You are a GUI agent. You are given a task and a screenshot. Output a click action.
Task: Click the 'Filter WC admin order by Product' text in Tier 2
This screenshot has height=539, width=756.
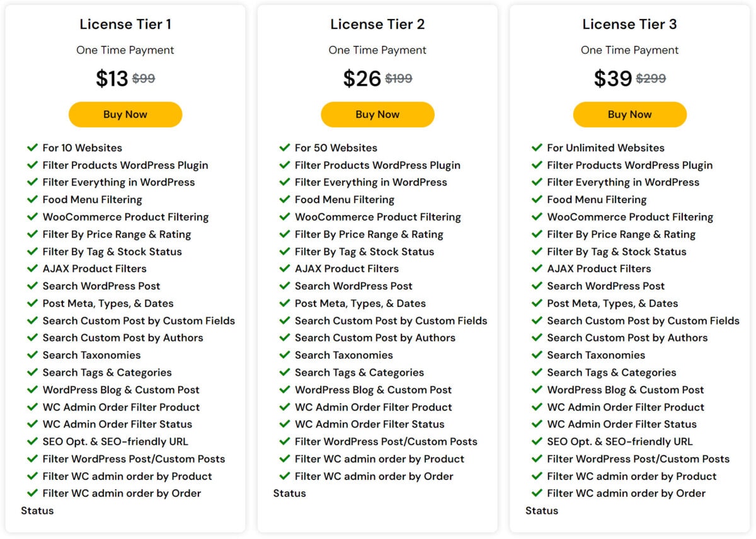tap(379, 459)
